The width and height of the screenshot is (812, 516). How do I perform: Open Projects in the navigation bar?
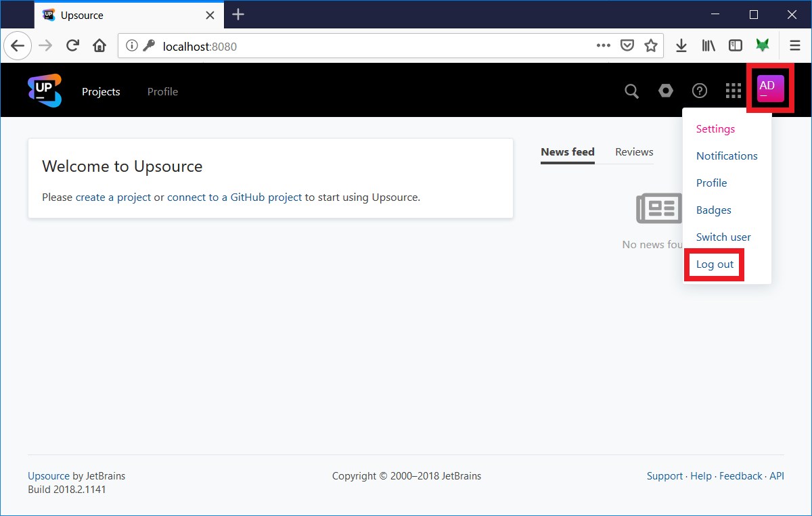[x=101, y=91]
